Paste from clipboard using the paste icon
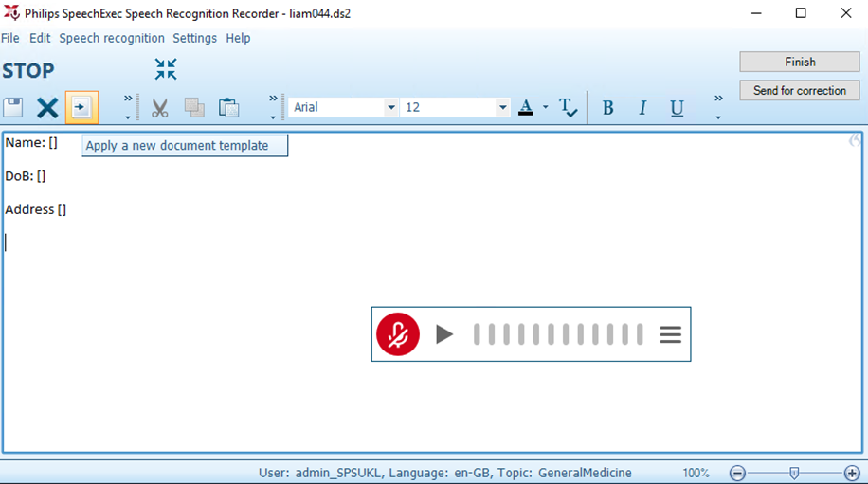 tap(228, 107)
